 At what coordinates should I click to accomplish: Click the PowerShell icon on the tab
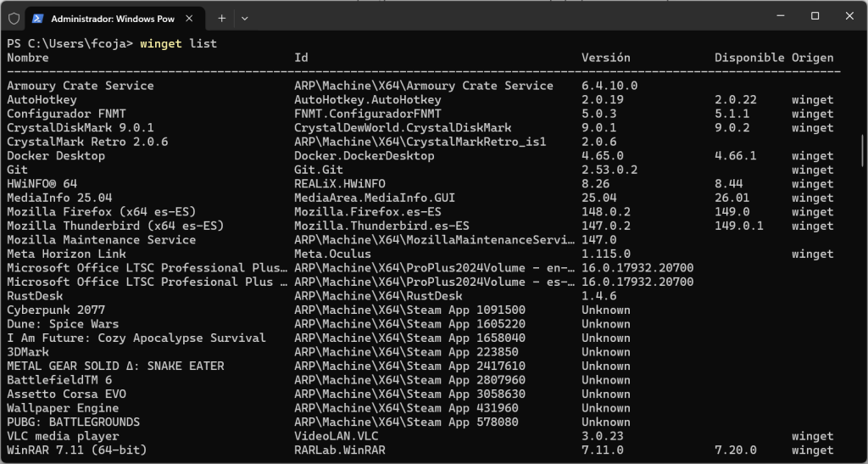(x=39, y=17)
